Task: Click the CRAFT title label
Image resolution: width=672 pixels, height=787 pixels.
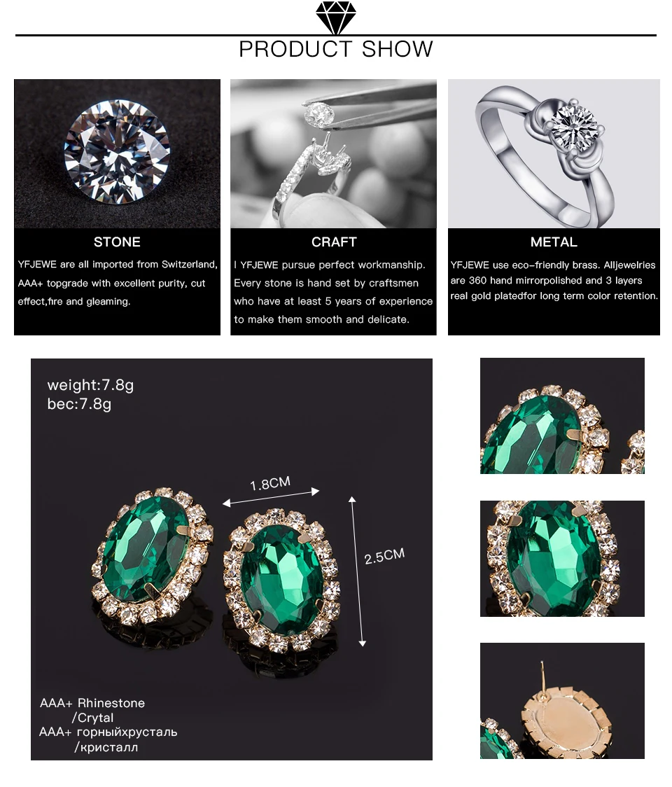Action: pyautogui.click(x=334, y=242)
